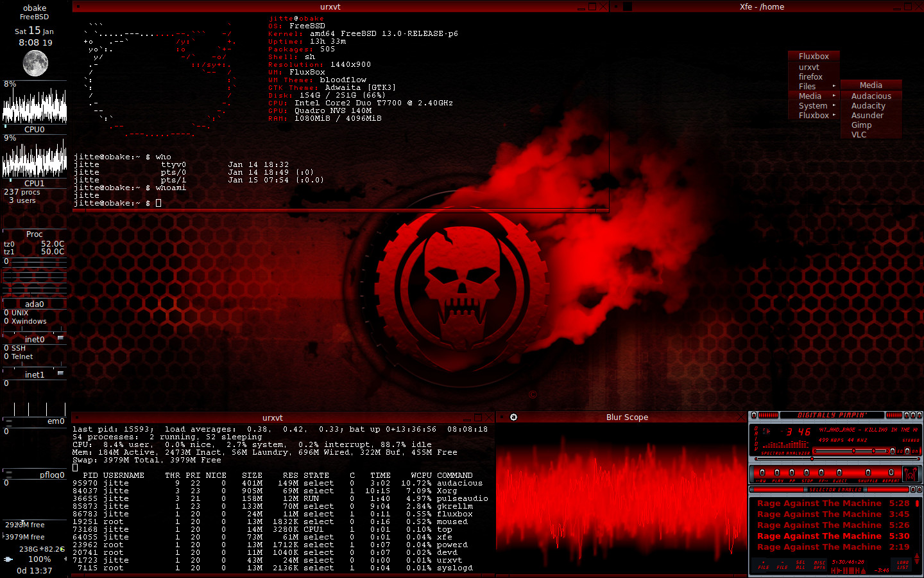This screenshot has height=578, width=924.
Task: Stop playback with the Audacious Stop button
Action: point(807,473)
